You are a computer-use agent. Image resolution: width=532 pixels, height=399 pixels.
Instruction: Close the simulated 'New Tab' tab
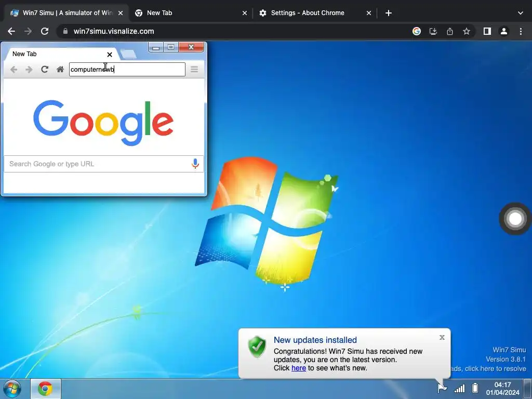(110, 54)
